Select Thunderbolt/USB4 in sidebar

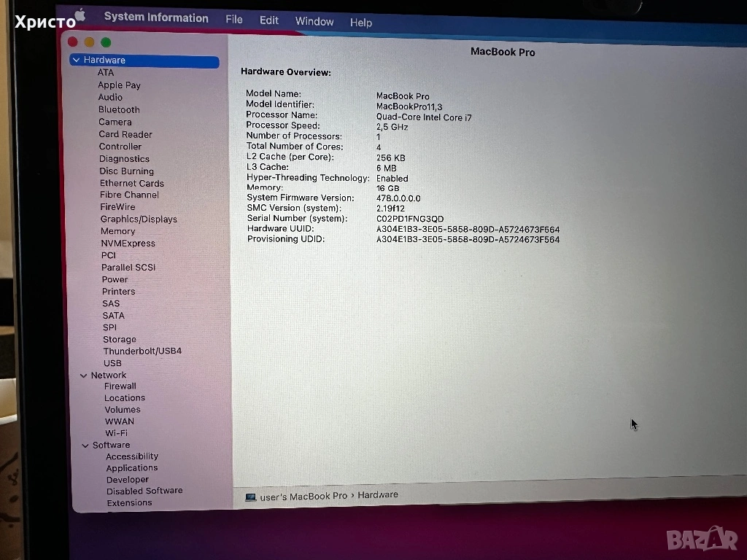(x=142, y=351)
